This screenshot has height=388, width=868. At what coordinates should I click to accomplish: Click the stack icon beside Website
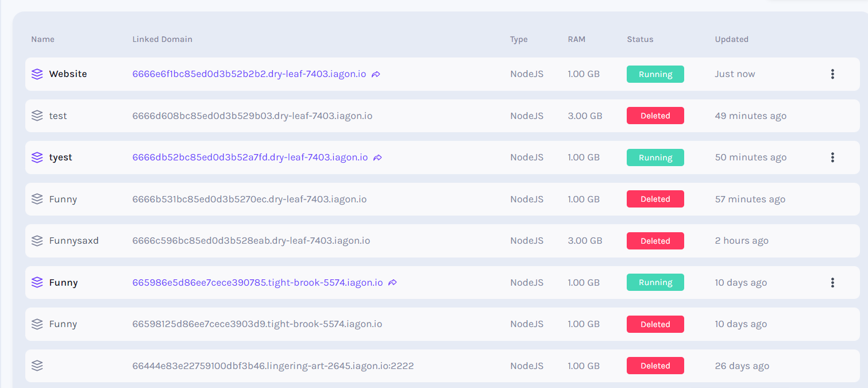click(37, 74)
